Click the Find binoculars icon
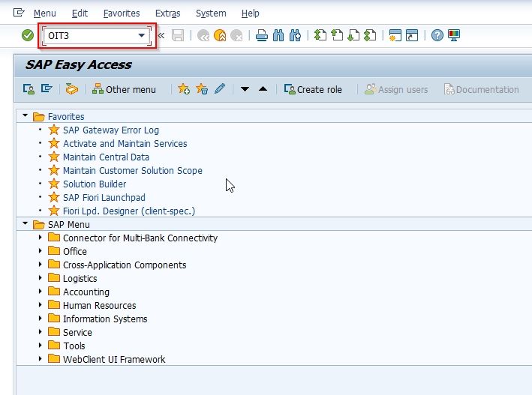This screenshot has height=395, width=532. click(278, 35)
